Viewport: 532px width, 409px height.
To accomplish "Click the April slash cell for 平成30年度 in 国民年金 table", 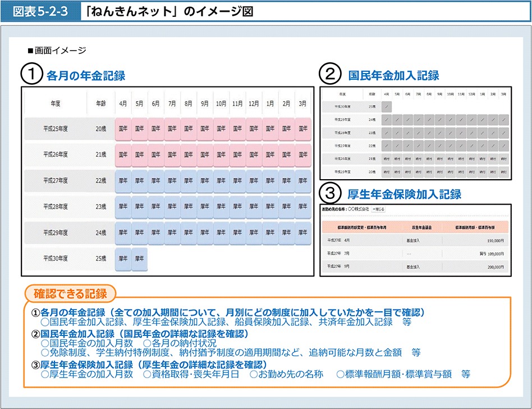I will click(386, 107).
